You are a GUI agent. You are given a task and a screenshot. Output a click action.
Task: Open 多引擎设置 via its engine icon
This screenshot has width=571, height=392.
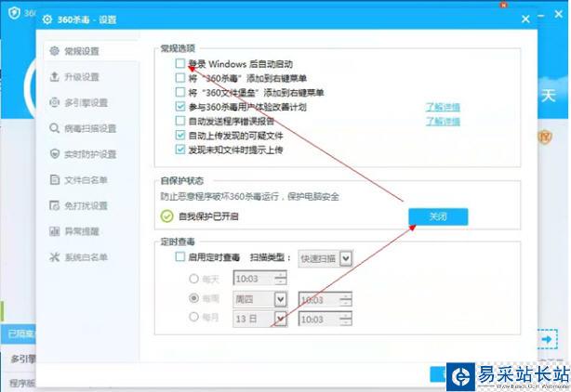[x=54, y=102]
